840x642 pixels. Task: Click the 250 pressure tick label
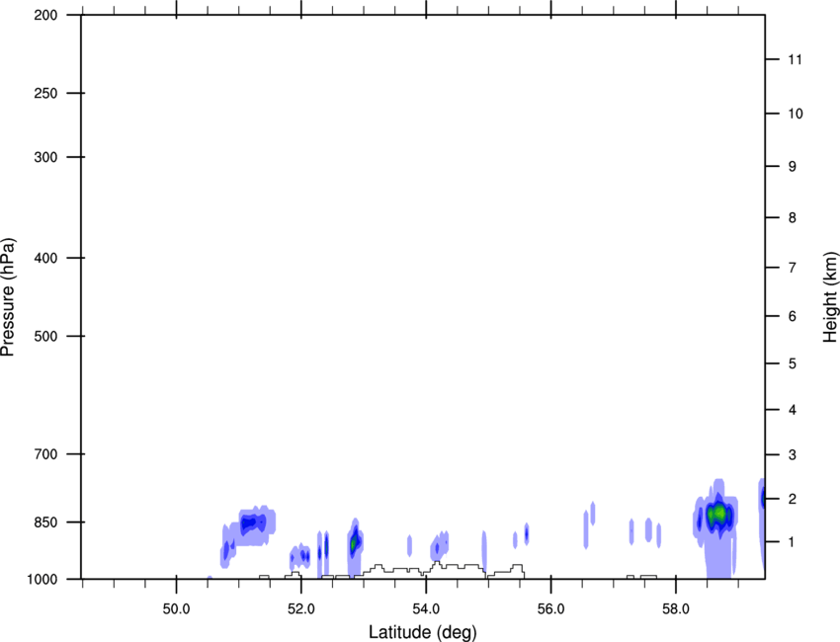[45, 93]
